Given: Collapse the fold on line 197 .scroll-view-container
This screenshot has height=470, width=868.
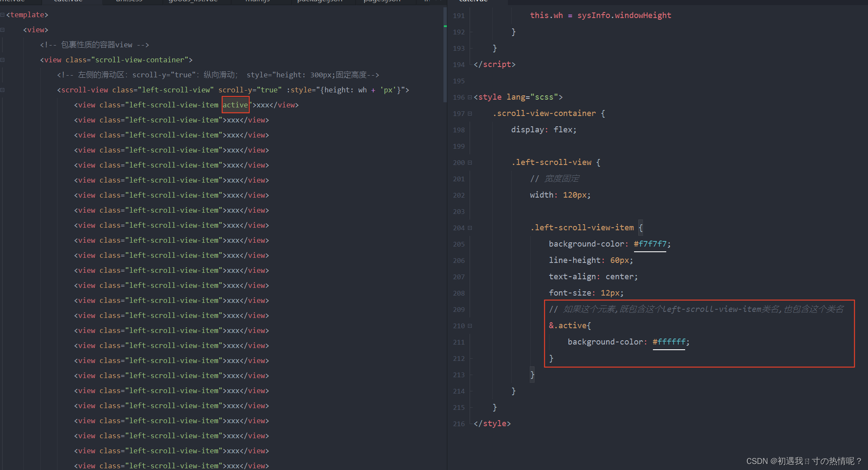Looking at the screenshot, I should coord(470,114).
